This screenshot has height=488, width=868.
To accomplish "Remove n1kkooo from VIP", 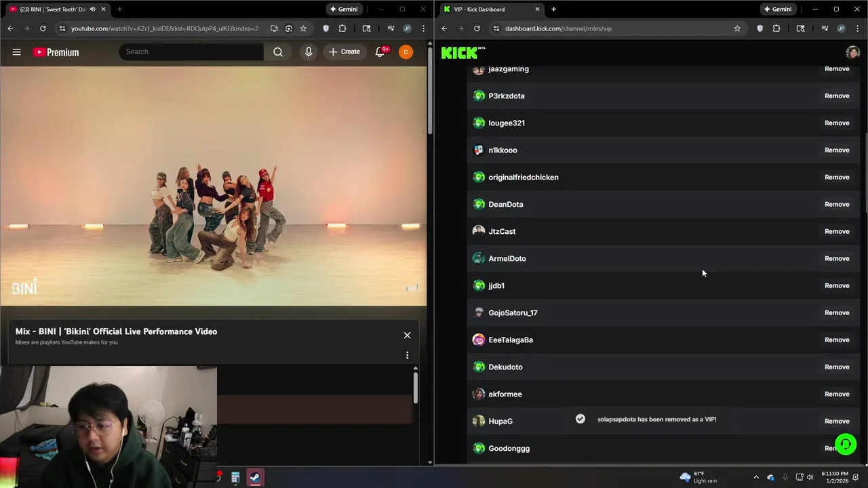I will 837,150.
